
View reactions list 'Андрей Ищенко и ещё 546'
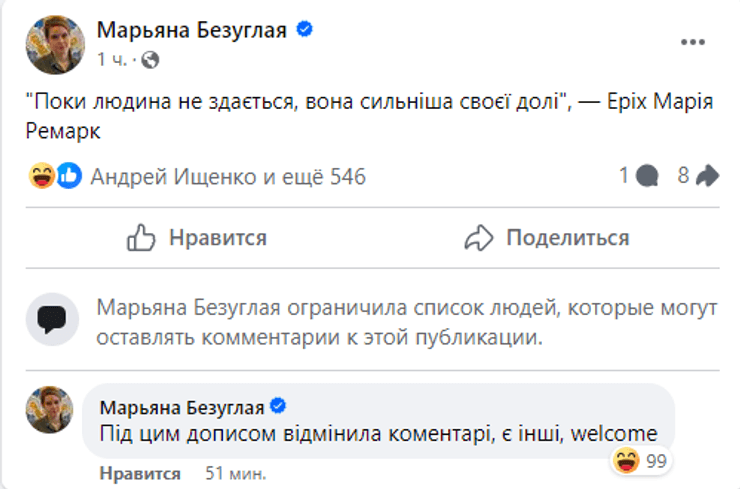[228, 177]
